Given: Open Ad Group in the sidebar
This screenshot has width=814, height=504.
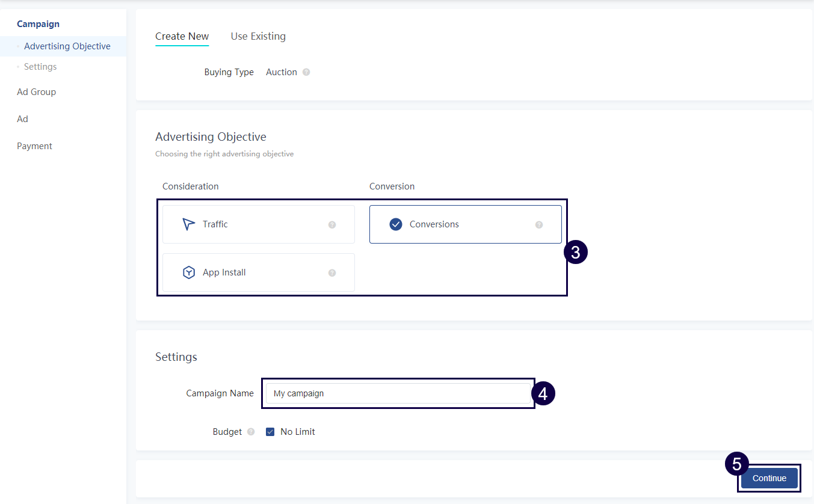Looking at the screenshot, I should (36, 92).
